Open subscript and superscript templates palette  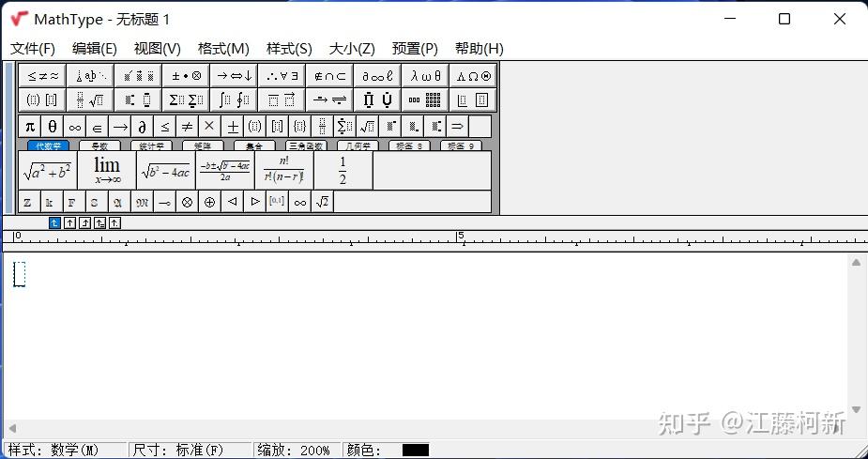pos(138,99)
